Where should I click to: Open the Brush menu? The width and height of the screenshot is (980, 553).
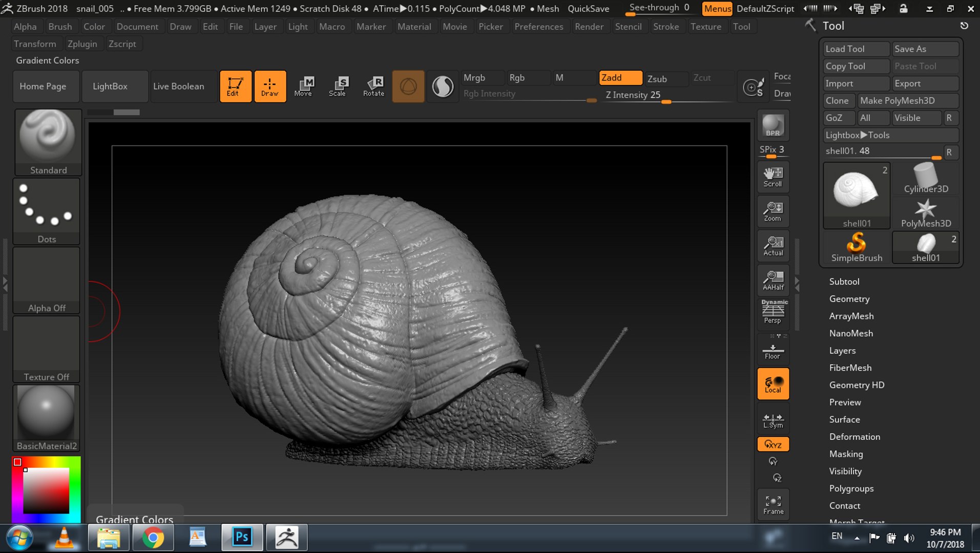[60, 27]
